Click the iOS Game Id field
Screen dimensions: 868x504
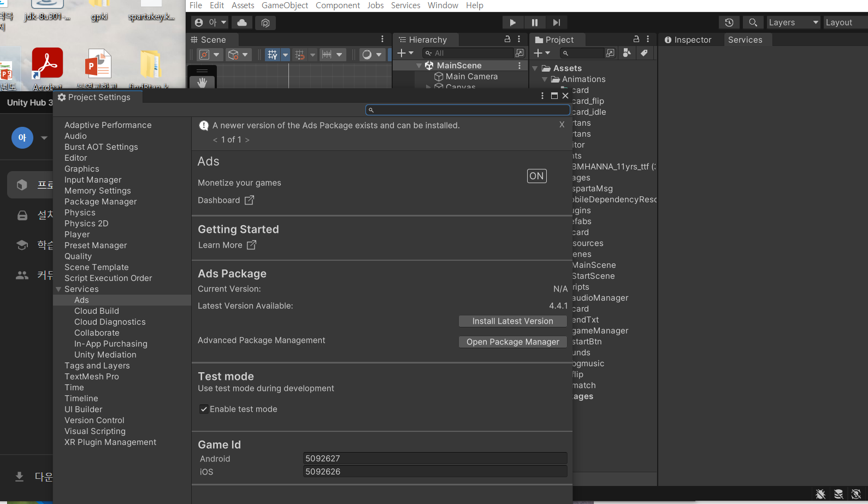435,472
